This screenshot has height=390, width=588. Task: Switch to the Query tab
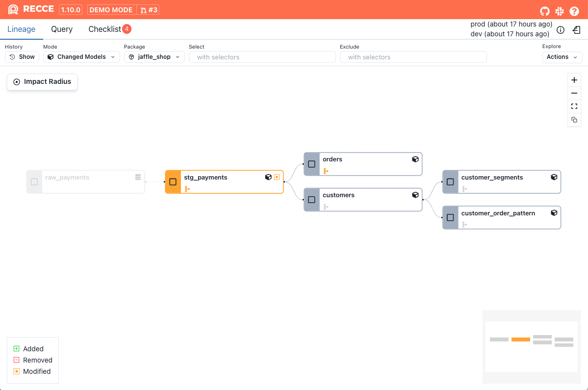point(62,29)
